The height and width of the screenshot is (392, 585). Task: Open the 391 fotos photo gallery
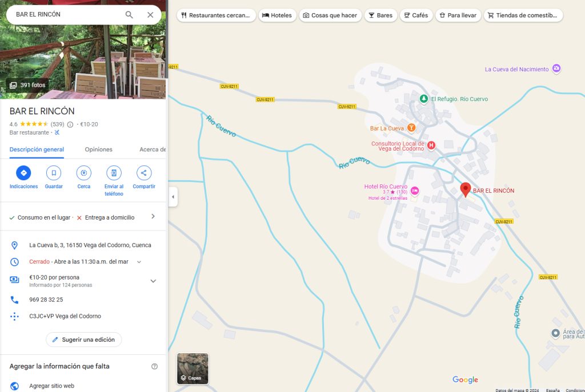point(27,85)
